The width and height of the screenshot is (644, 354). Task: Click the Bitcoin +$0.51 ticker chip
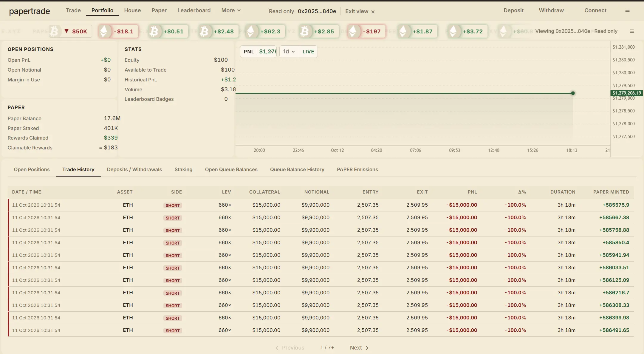coord(168,31)
